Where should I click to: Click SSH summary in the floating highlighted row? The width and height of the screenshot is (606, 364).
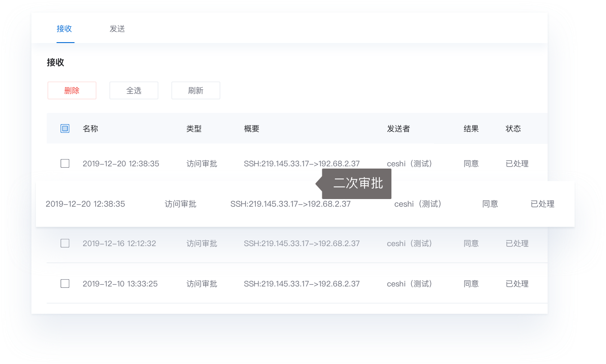click(290, 204)
